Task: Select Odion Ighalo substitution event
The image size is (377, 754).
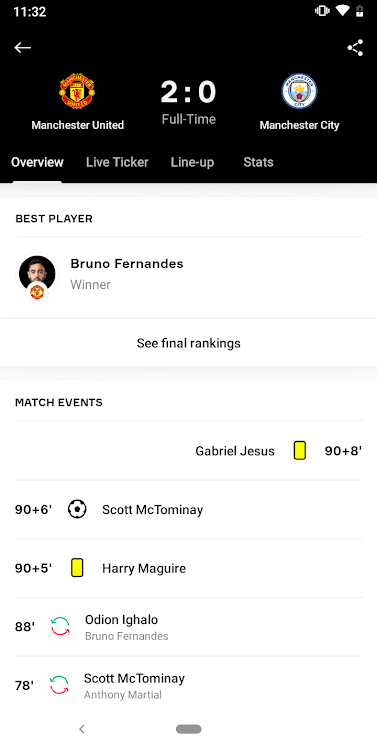Action: click(x=188, y=627)
